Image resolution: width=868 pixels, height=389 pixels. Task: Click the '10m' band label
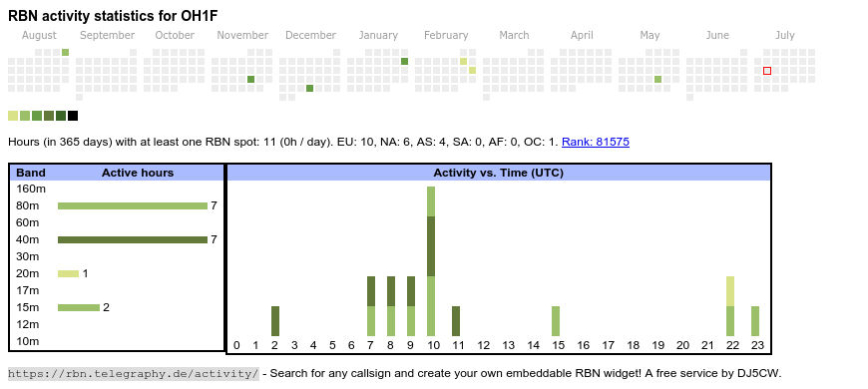coord(28,341)
